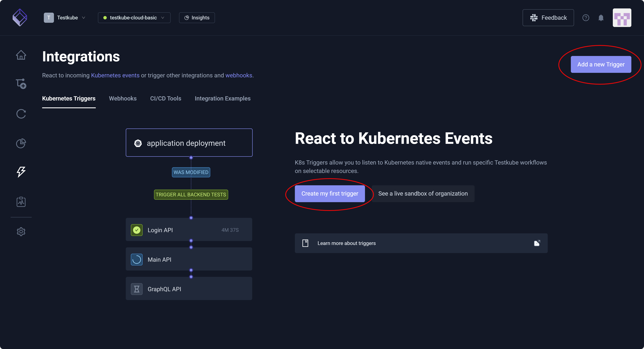Click the GraphQL API row
This screenshot has height=349, width=644.
(x=189, y=288)
